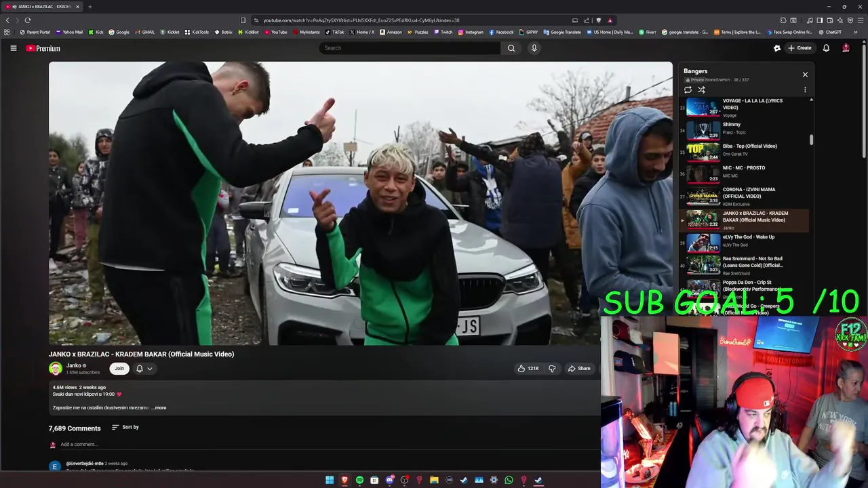
Task: Toggle loop playlist in Bangers panel
Action: [688, 89]
